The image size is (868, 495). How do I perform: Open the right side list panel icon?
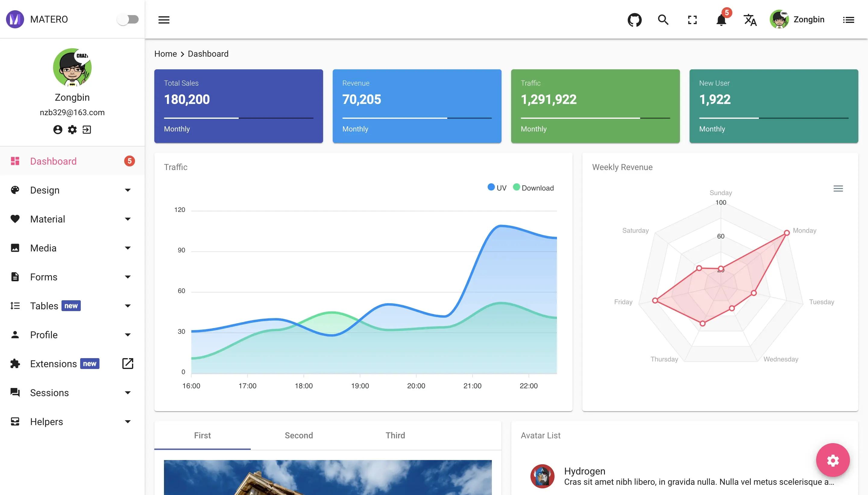pyautogui.click(x=848, y=20)
